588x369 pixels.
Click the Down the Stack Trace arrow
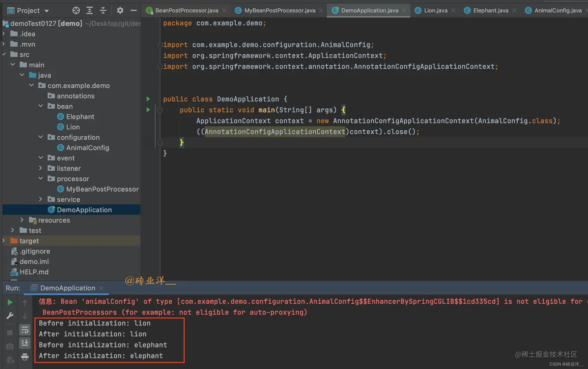(x=25, y=316)
